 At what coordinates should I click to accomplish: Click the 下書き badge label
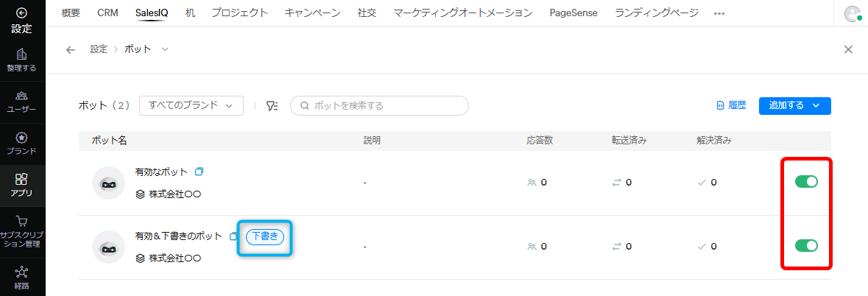[x=264, y=237]
